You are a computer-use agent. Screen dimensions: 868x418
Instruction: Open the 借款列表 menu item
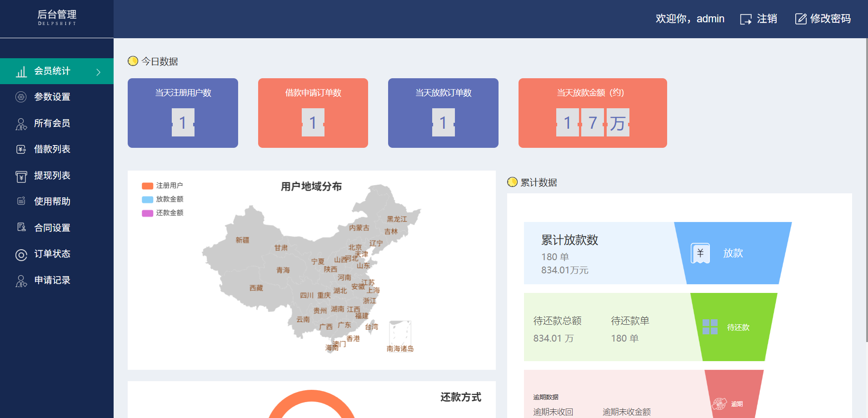pos(52,149)
